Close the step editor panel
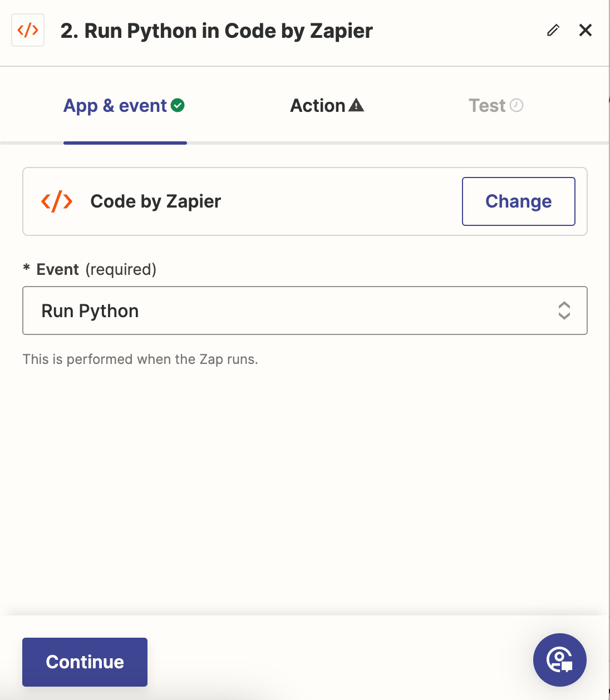 (586, 30)
